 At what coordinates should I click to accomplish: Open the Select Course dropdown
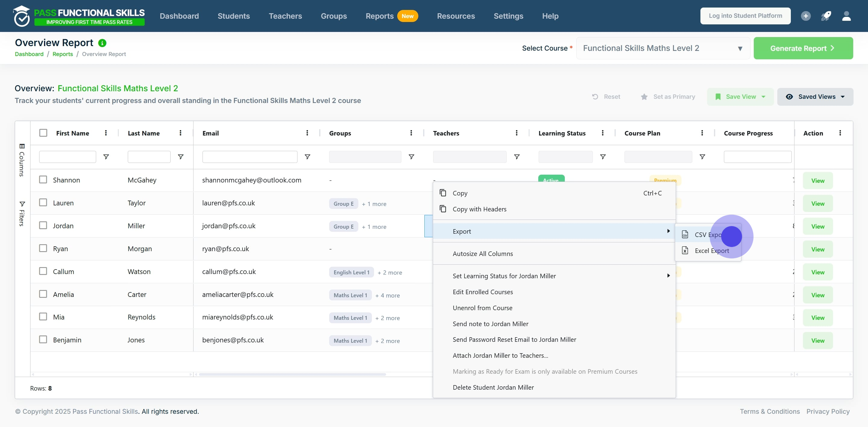tap(662, 48)
